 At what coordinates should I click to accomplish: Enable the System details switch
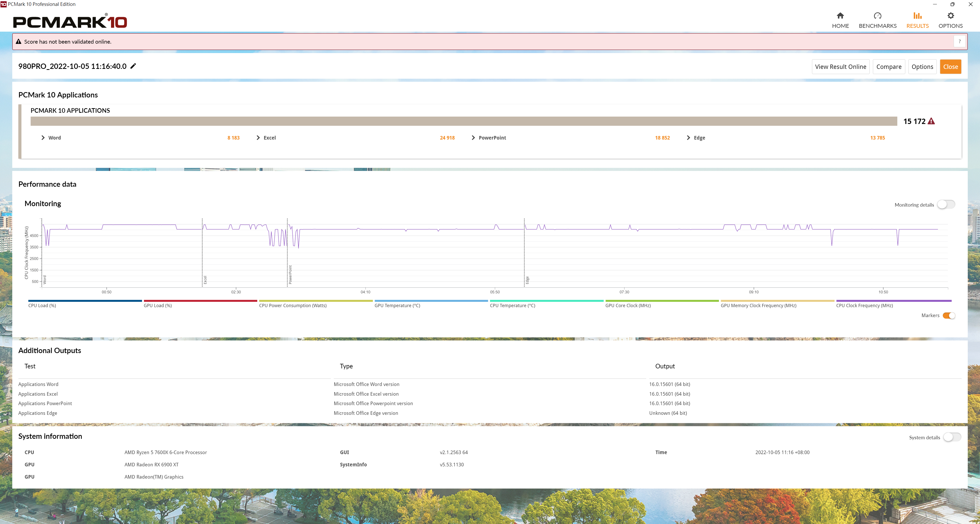(x=952, y=437)
